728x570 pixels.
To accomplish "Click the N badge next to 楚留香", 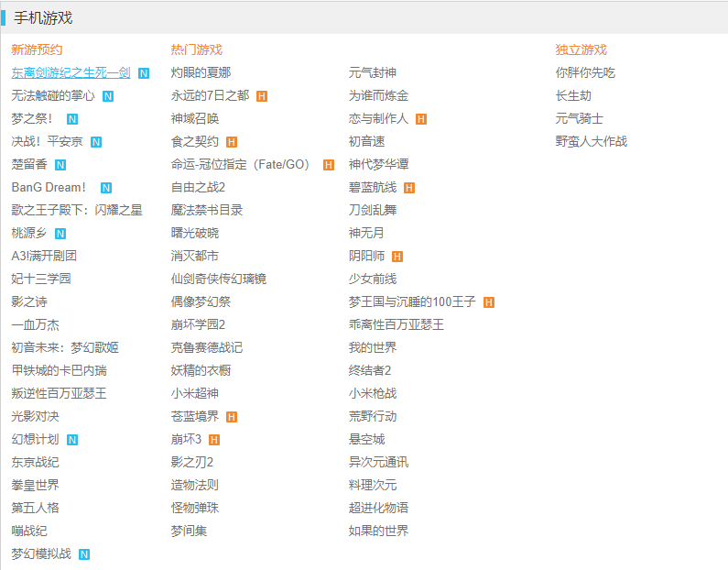I will (x=60, y=165).
